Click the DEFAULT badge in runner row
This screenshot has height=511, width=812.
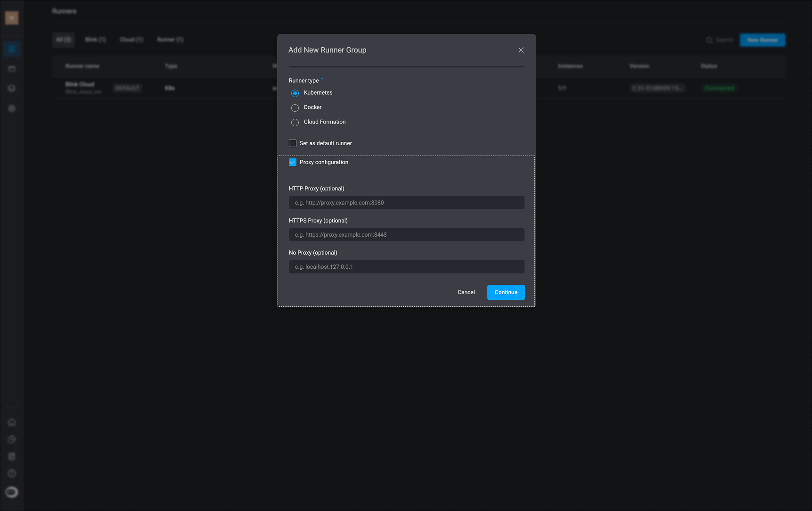point(127,88)
